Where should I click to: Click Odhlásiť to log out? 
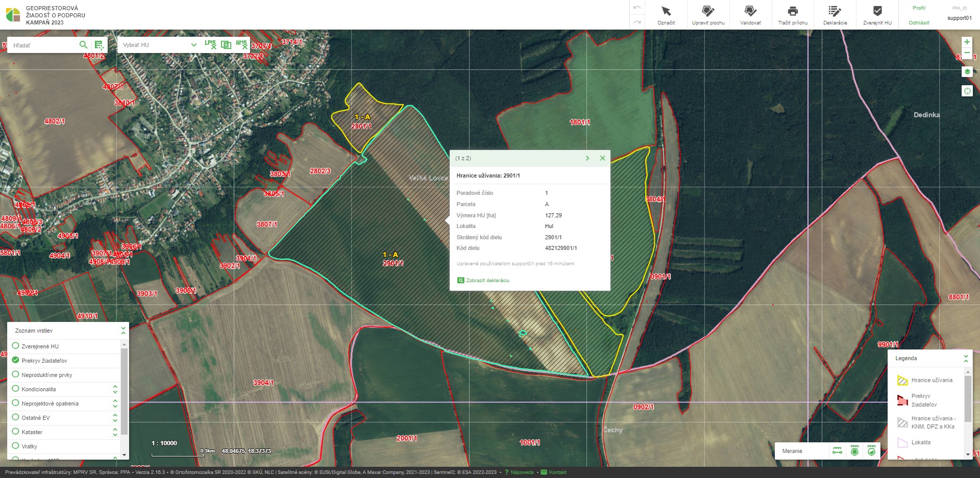pyautogui.click(x=919, y=22)
